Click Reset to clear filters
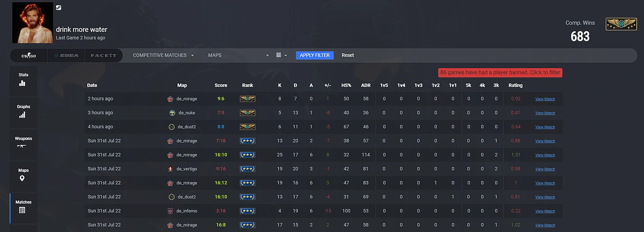Viewport: 644px width, 232px height. [348, 55]
